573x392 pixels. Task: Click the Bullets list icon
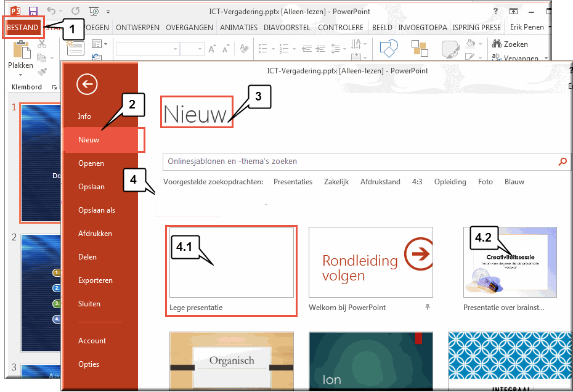262,49
